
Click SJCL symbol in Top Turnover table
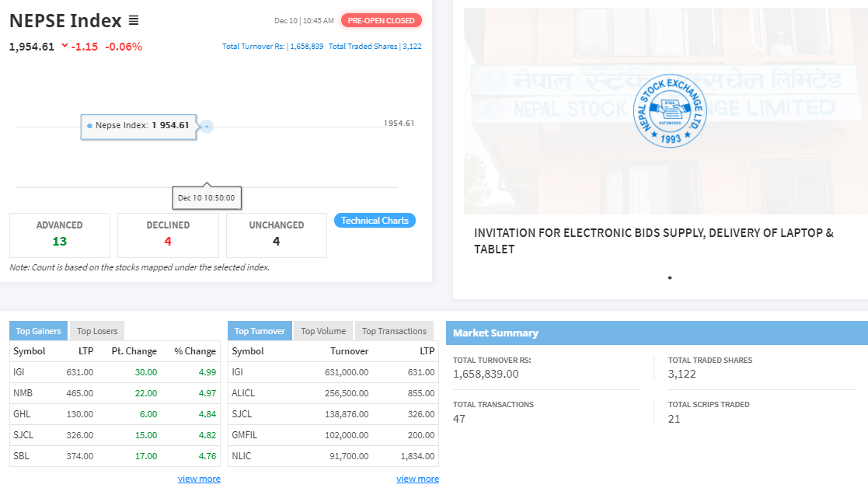point(242,414)
